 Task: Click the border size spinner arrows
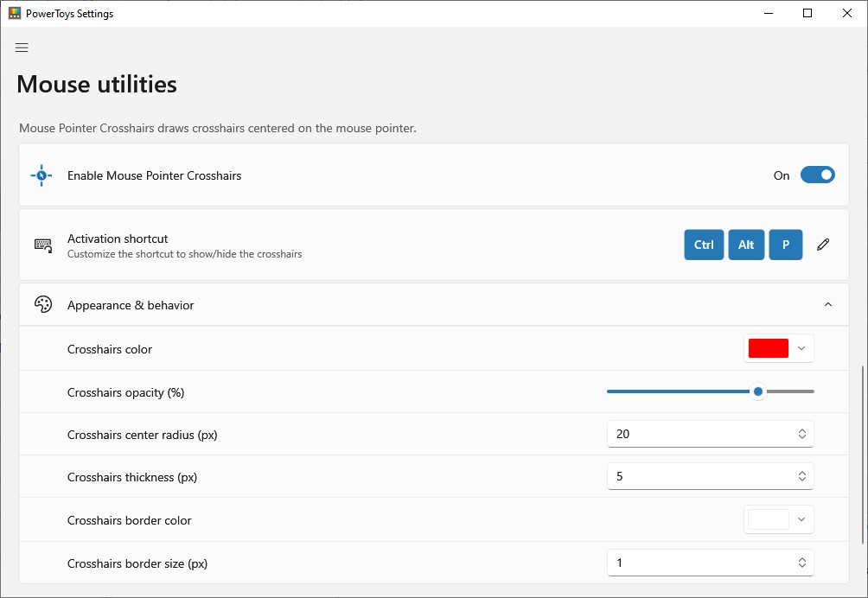[x=802, y=563]
